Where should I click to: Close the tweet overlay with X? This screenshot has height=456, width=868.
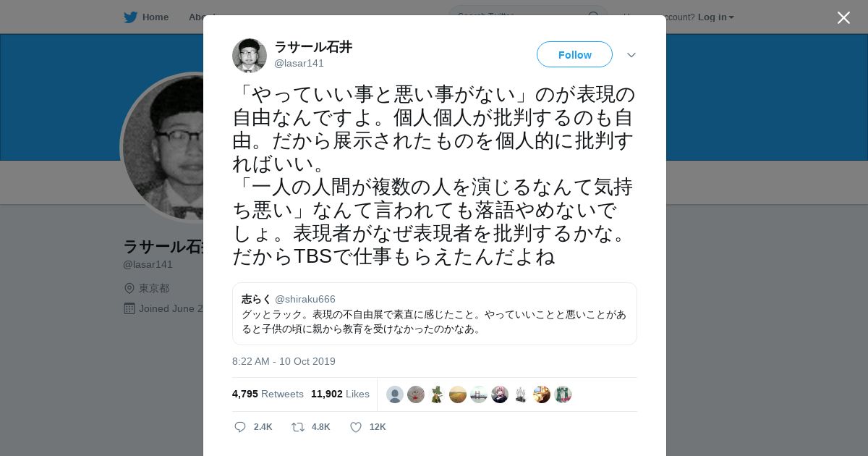coord(843,17)
